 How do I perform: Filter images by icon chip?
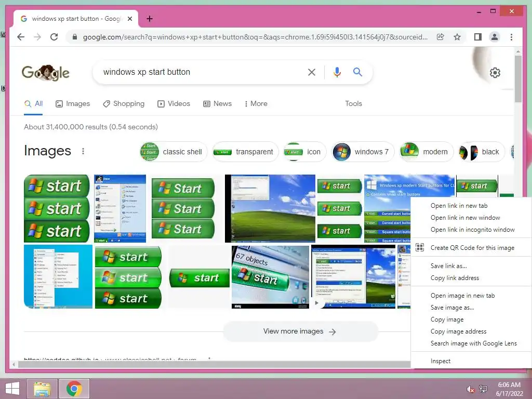point(304,152)
